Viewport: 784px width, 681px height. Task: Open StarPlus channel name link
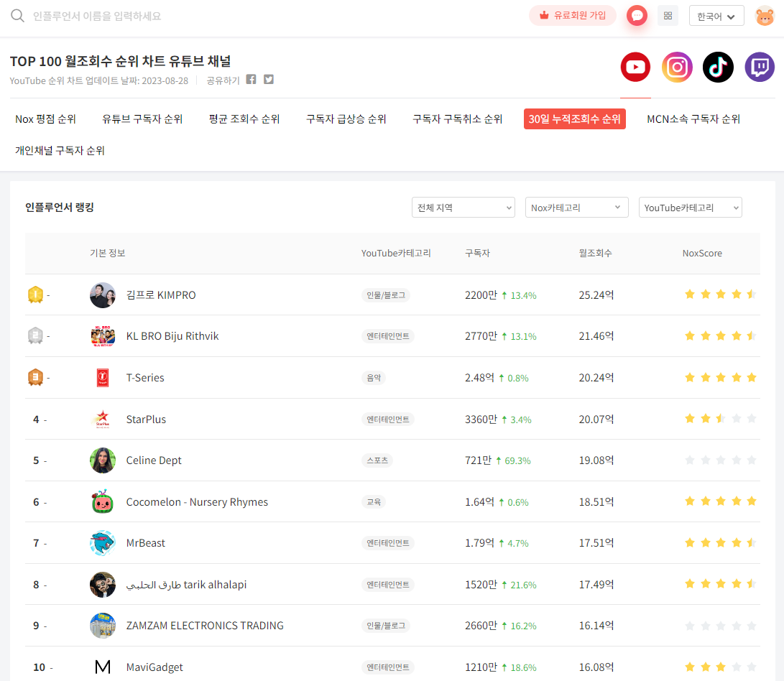coord(146,419)
